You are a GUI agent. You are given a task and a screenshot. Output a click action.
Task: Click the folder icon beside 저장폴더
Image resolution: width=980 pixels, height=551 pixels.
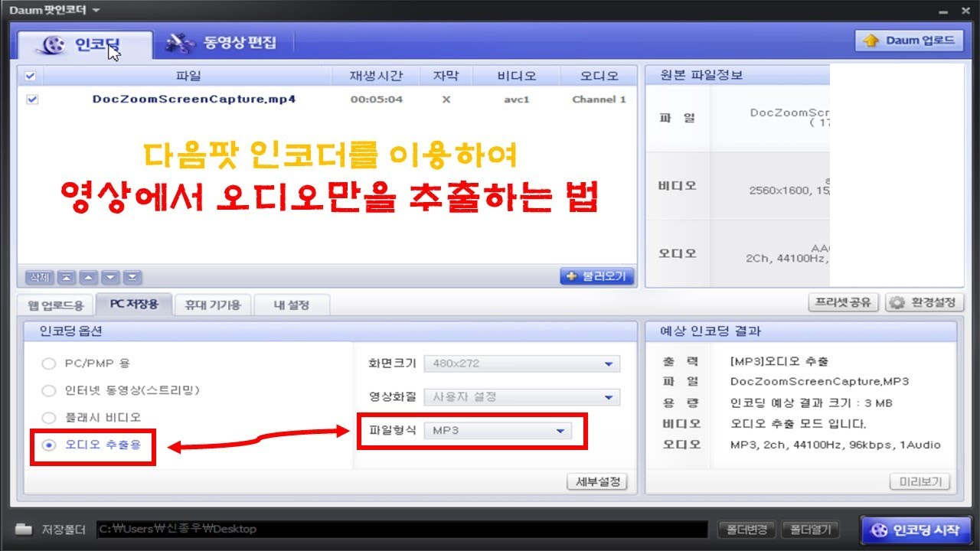[x=24, y=529]
